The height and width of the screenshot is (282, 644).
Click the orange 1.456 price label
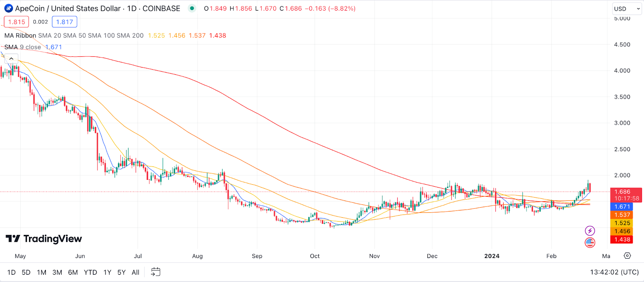tap(622, 231)
